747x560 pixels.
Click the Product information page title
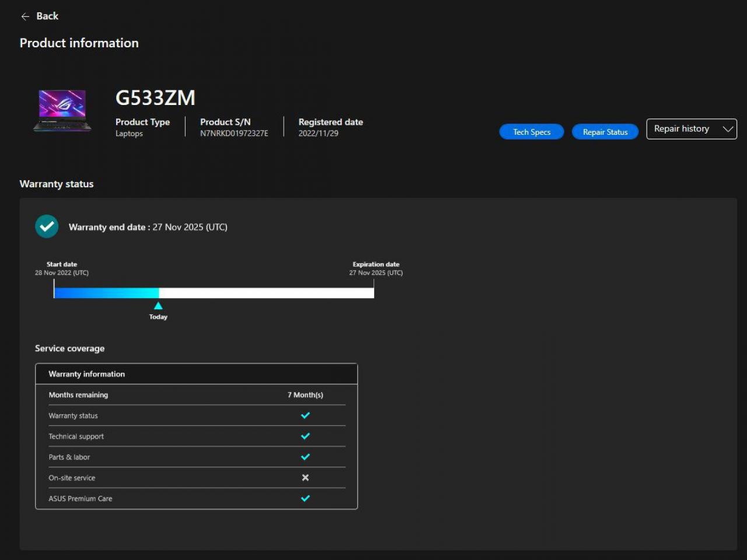[x=79, y=43]
